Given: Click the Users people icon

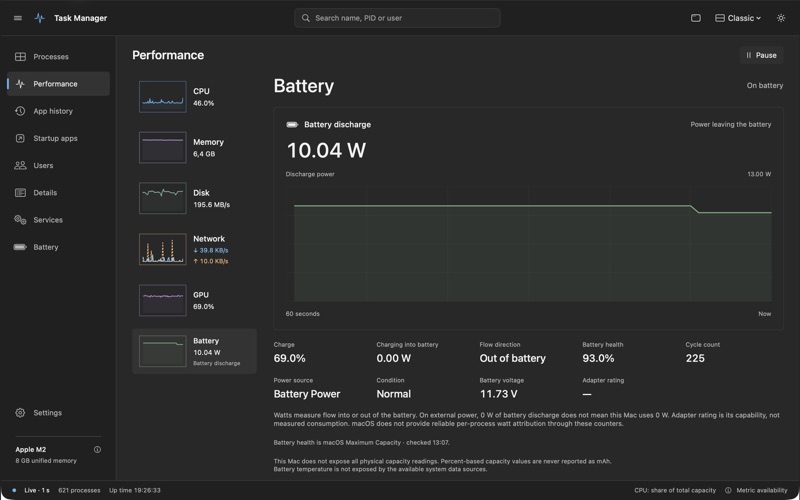Looking at the screenshot, I should 20,165.
